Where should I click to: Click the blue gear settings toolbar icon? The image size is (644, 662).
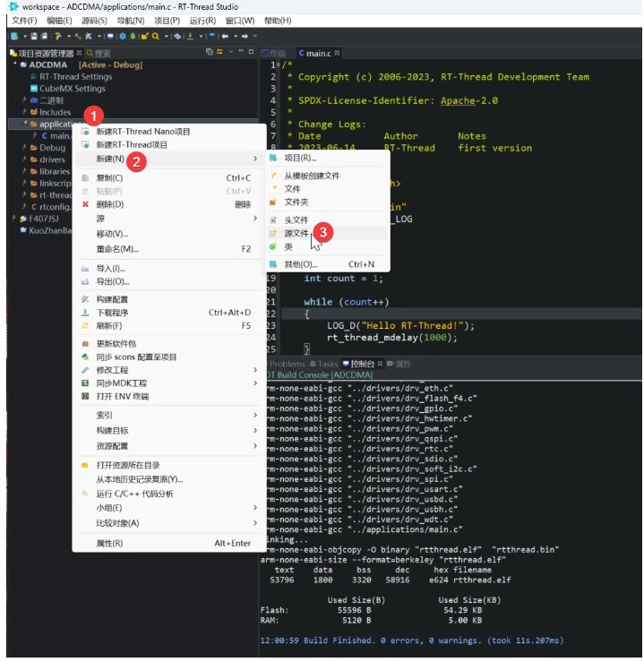123,37
